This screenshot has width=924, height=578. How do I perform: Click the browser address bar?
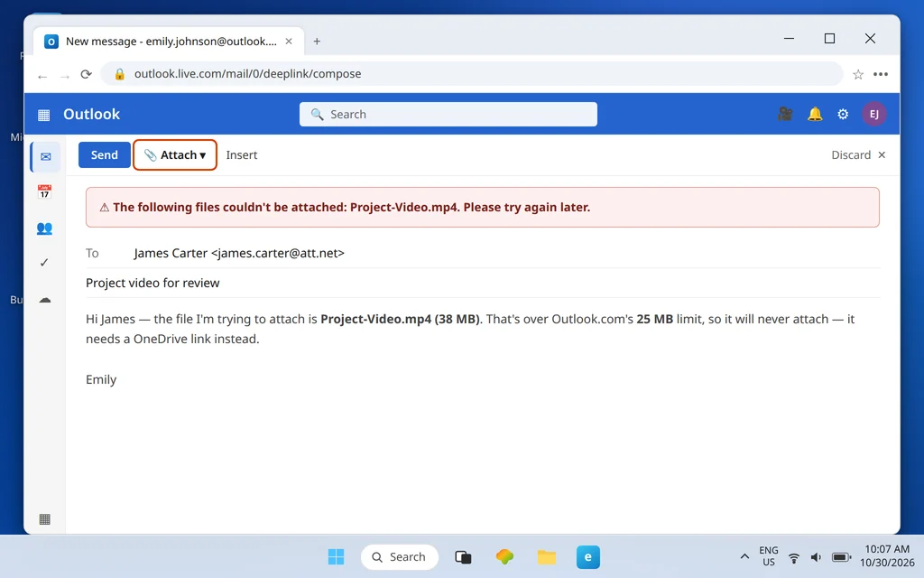point(471,74)
